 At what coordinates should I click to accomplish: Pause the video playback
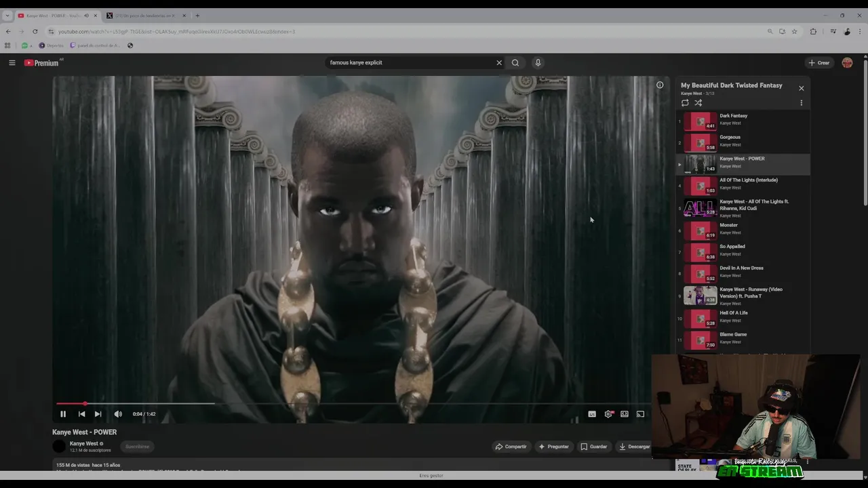(x=63, y=414)
